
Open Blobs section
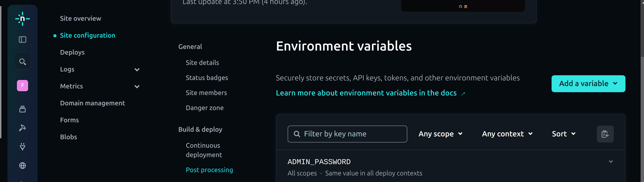(69, 137)
